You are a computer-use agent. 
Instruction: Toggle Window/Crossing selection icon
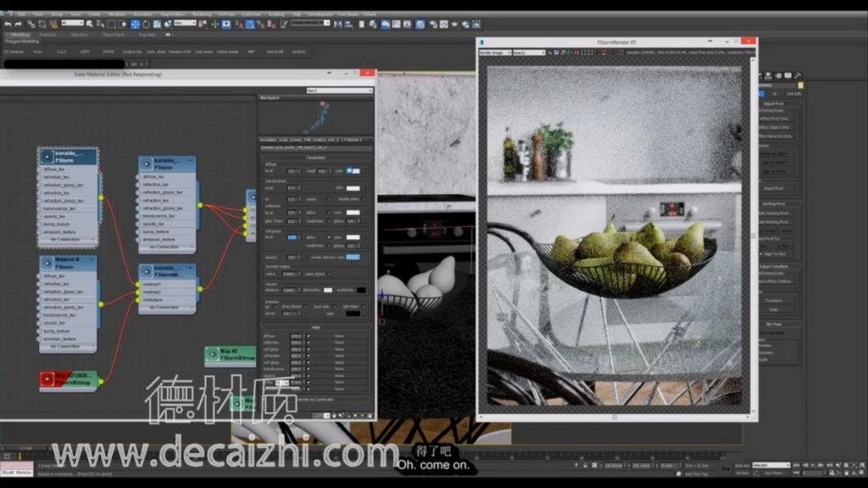[x=122, y=25]
